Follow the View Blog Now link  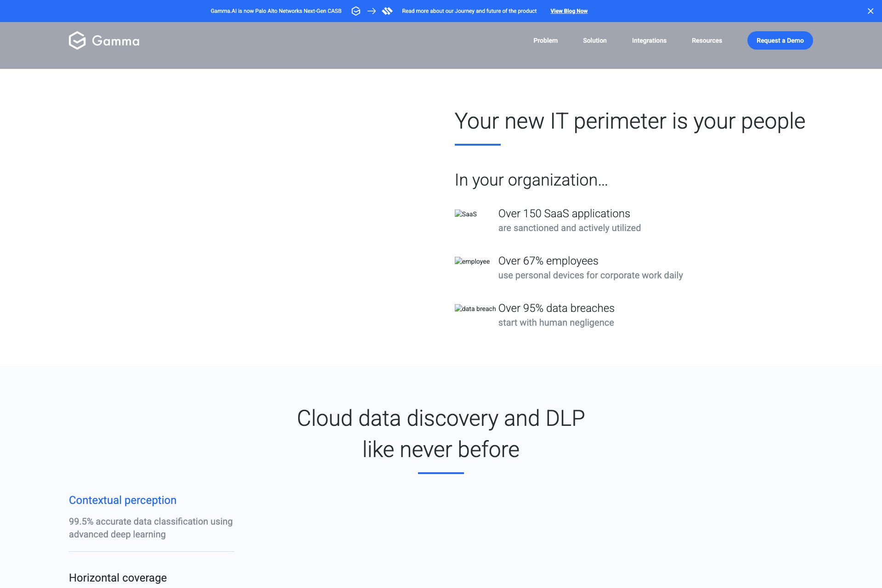coord(569,11)
